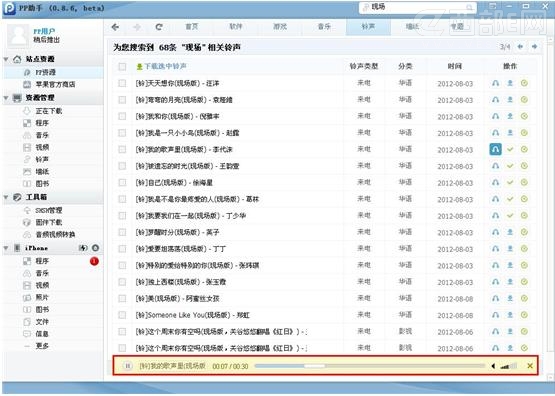The width and height of the screenshot is (555, 396).
Task: Click the search field containing 现场
Action: tap(418, 7)
